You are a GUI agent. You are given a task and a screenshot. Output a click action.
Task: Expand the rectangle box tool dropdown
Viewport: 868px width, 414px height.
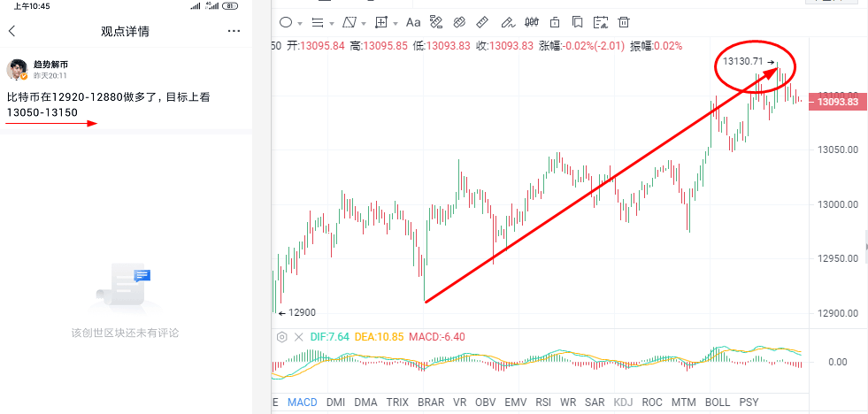(x=396, y=23)
